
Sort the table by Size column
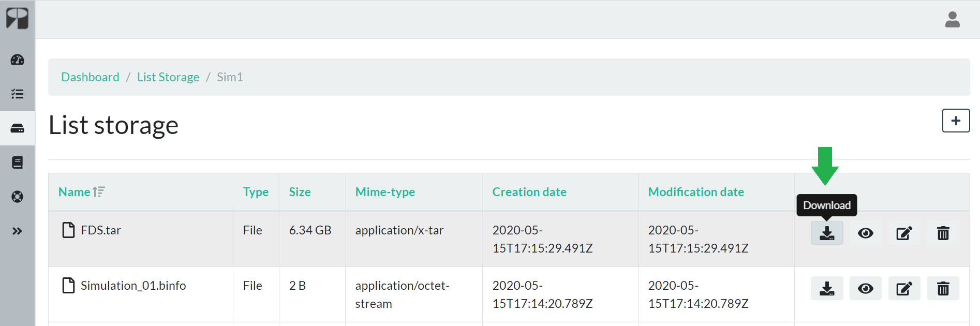point(300,192)
